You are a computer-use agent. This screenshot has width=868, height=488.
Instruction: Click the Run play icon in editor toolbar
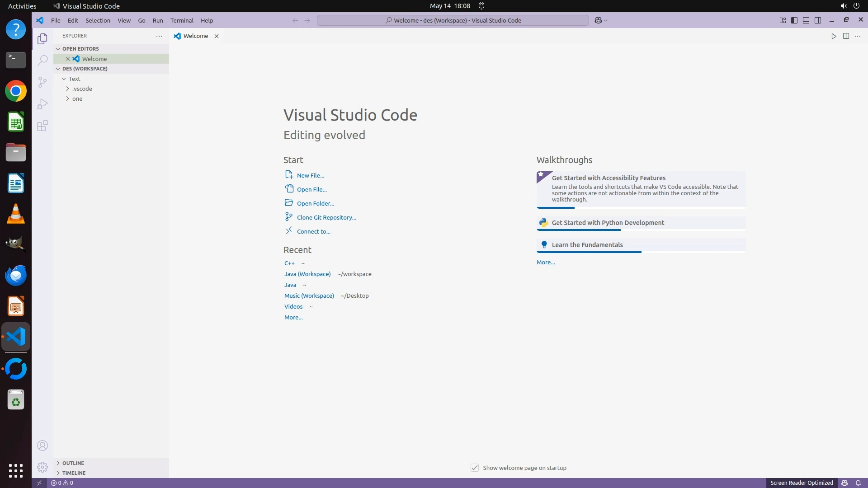(834, 36)
